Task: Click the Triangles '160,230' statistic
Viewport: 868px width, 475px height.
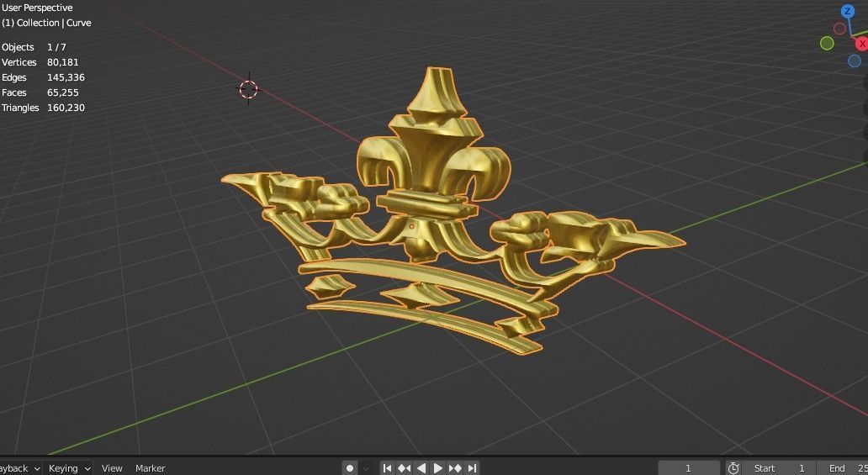Action: click(x=66, y=108)
